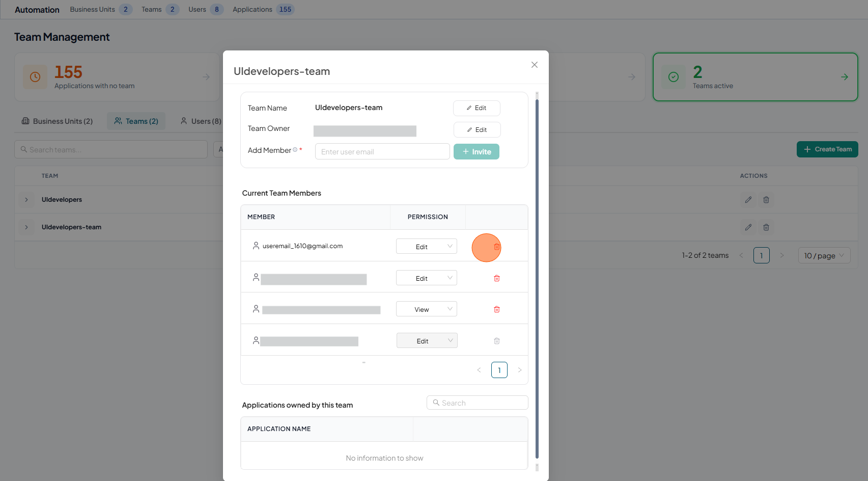
Task: Click page 1 in teams pagination
Action: pos(762,255)
